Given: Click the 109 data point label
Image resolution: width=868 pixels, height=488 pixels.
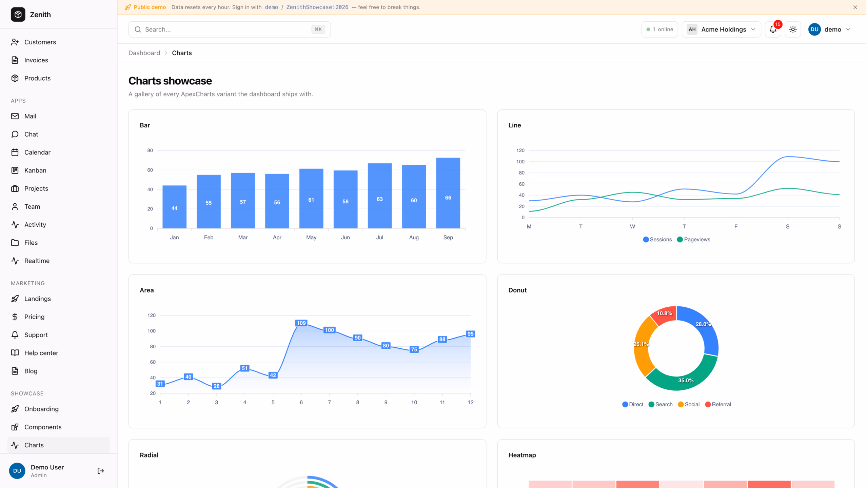Looking at the screenshot, I should click(x=301, y=323).
